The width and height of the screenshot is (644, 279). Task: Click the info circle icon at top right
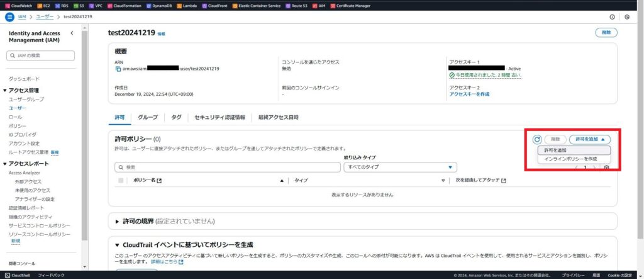tap(613, 17)
